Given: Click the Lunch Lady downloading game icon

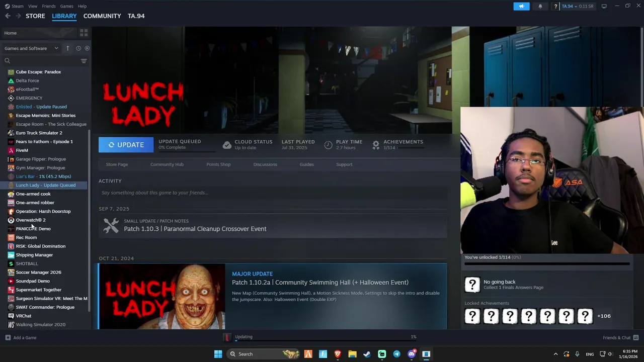Looking at the screenshot, I should (227, 337).
